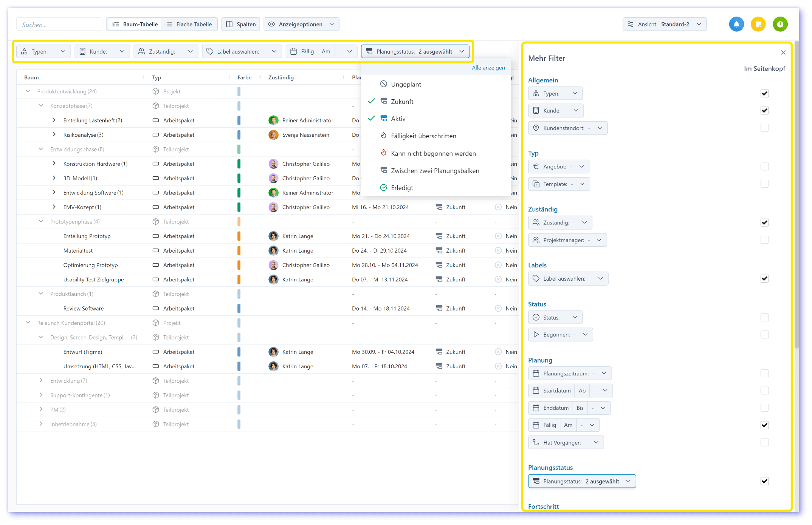Uncheck the Label auswählen header checkbox

point(764,279)
